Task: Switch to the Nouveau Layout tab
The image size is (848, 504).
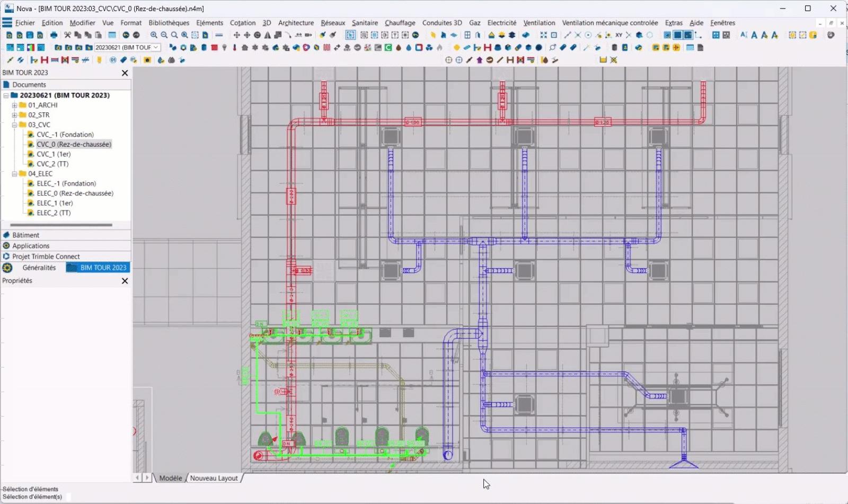Action: [x=214, y=478]
